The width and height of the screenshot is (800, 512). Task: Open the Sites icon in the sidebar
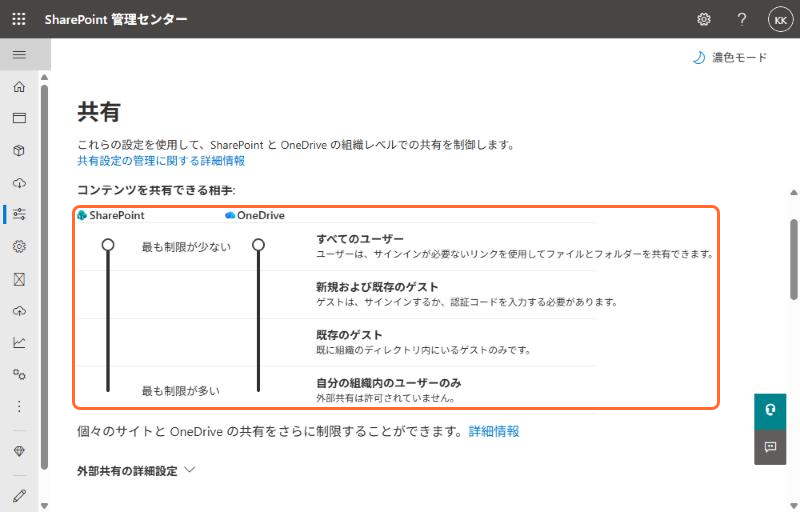pos(19,118)
